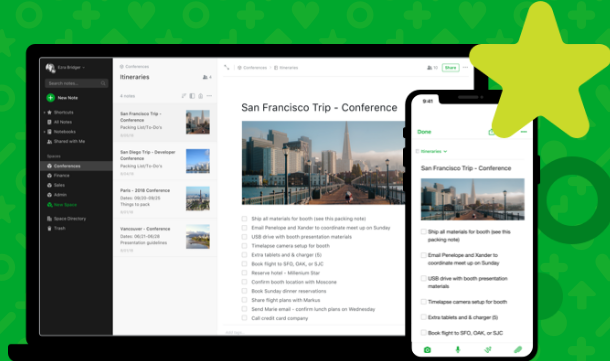Check Ship all materials for booth (laptop)
The width and height of the screenshot is (610, 361).
pos(244,219)
